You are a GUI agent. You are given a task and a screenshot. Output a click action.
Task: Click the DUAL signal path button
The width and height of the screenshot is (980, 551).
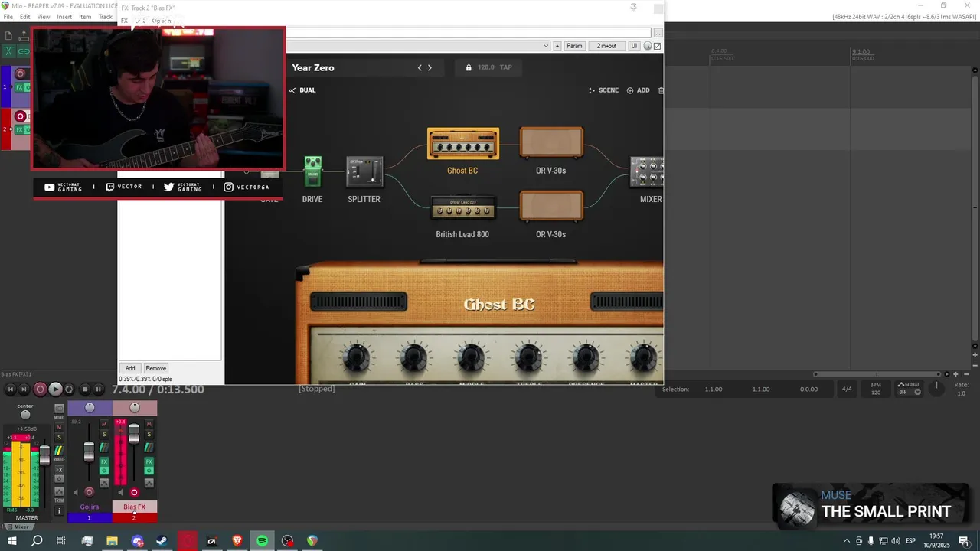pos(302,90)
